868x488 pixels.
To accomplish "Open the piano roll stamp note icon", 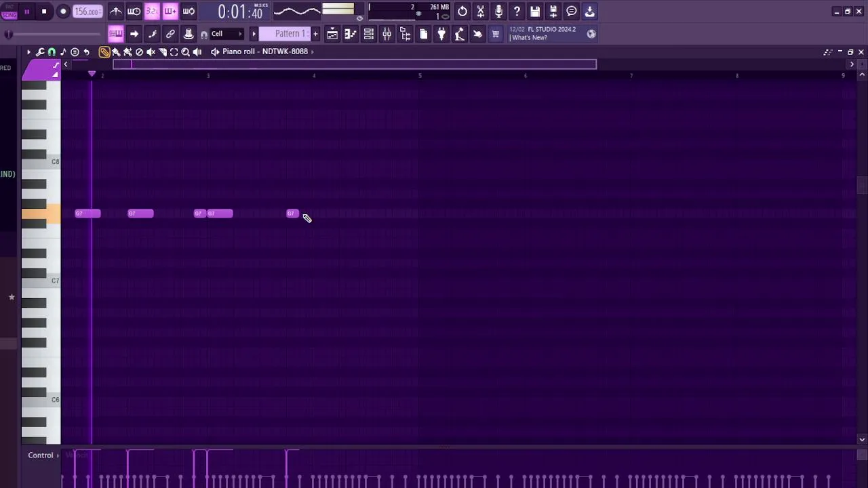I will pos(63,52).
